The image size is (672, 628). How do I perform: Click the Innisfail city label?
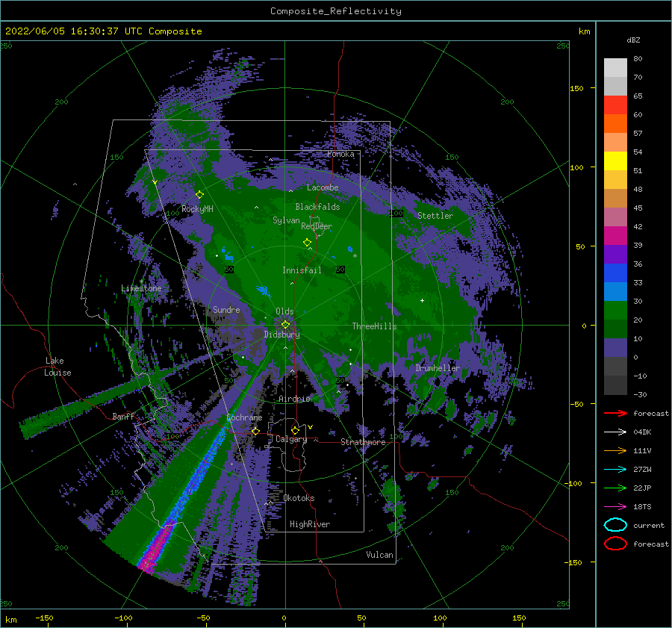[x=302, y=270]
